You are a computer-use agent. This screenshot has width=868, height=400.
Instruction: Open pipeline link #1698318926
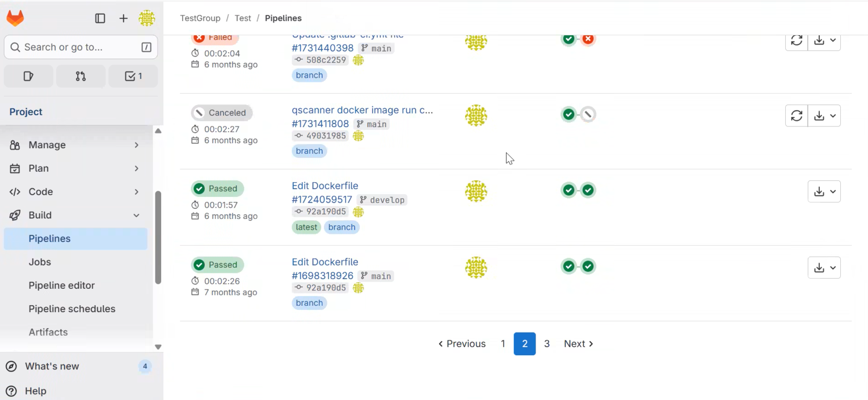click(323, 276)
